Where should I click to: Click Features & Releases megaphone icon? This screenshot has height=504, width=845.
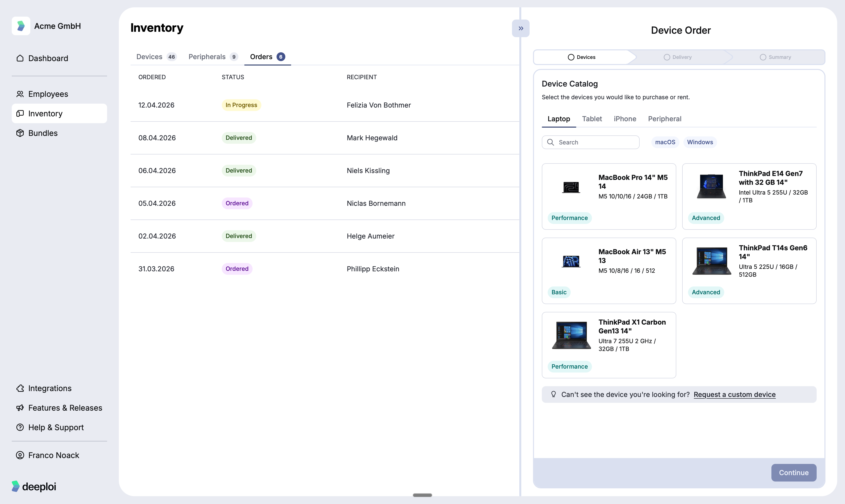point(20,408)
